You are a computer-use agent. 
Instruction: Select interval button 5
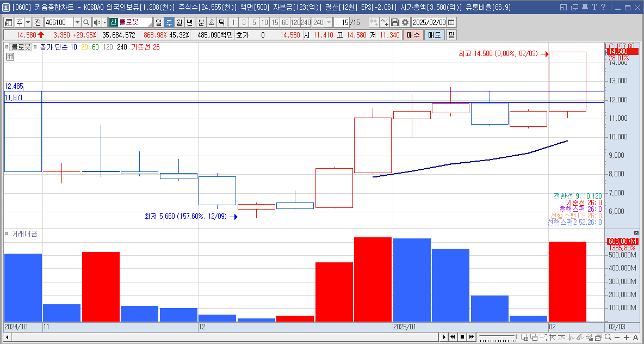click(x=254, y=22)
